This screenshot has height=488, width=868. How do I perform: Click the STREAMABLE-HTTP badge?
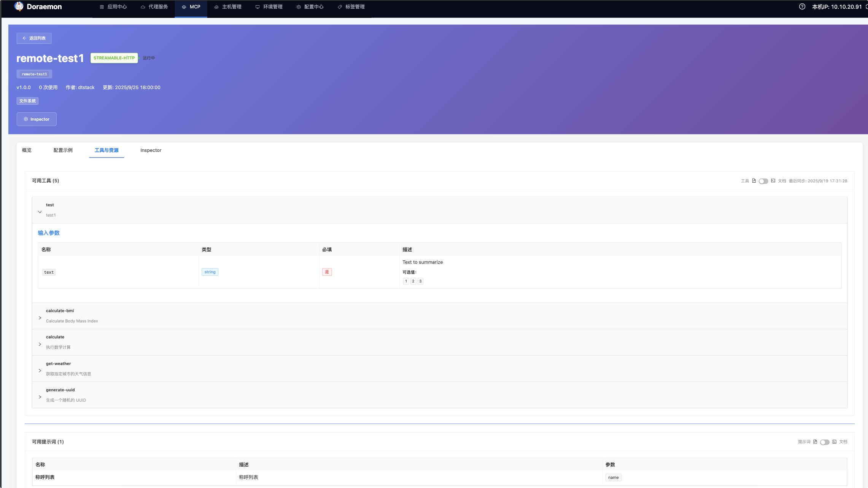point(114,58)
